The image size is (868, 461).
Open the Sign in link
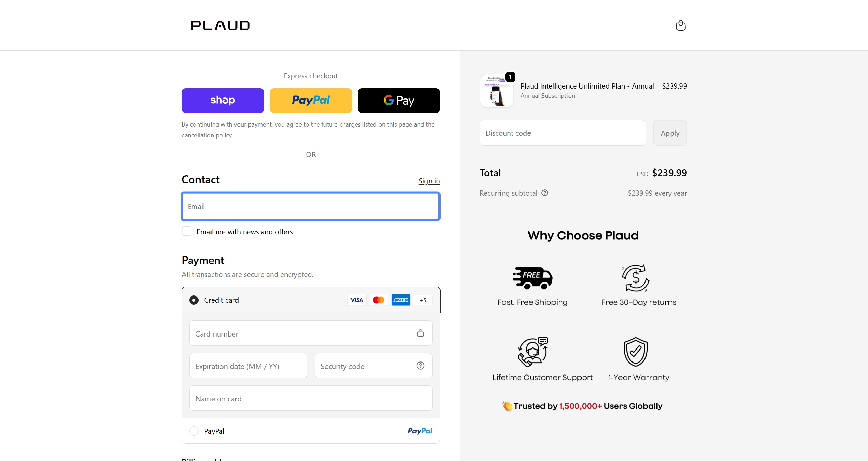(x=429, y=181)
